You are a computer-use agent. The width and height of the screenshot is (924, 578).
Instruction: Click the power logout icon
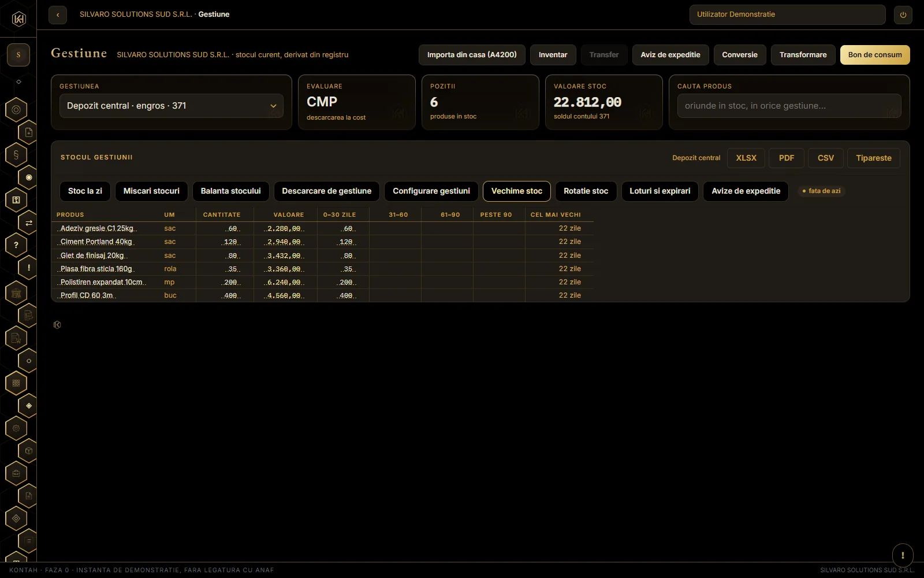point(903,15)
